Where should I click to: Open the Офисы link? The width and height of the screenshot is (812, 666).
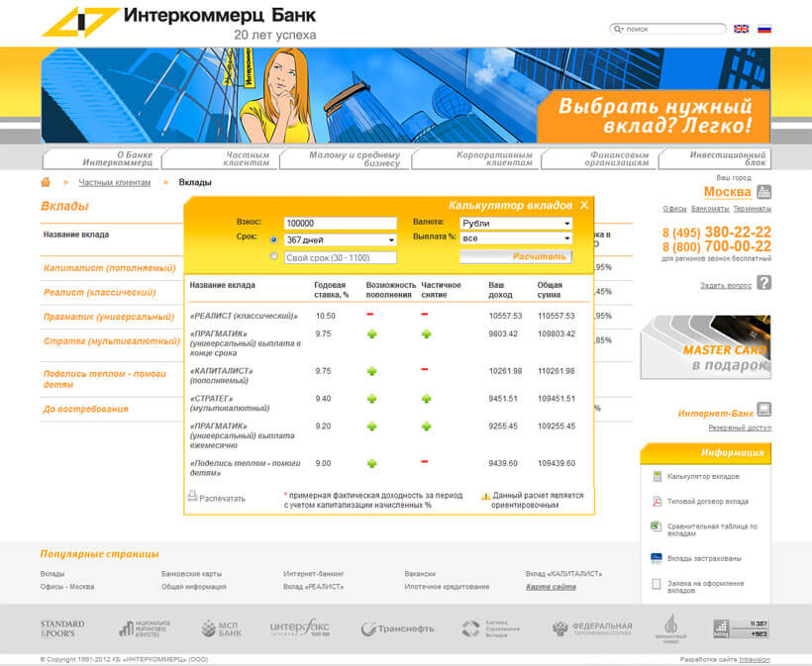tap(674, 209)
